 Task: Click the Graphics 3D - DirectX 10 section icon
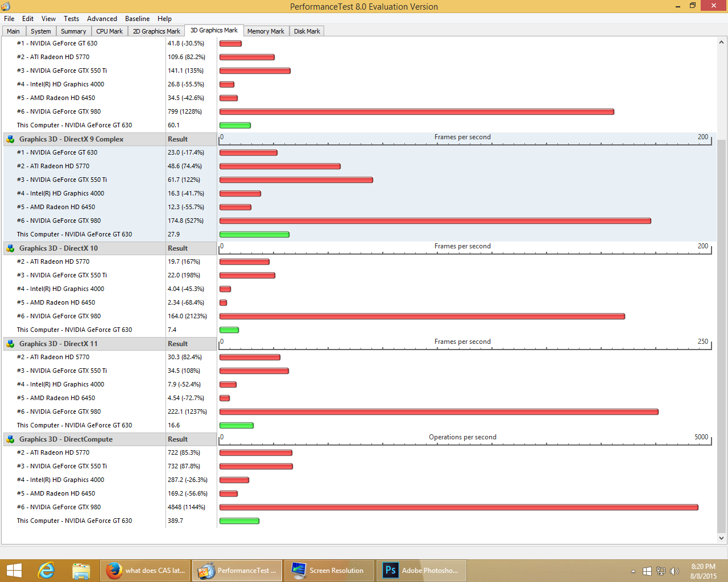point(10,248)
